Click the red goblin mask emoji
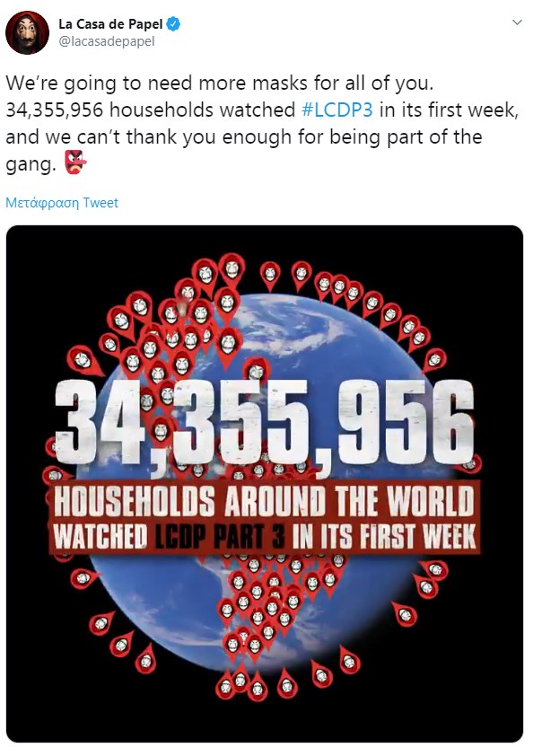 click(x=75, y=162)
